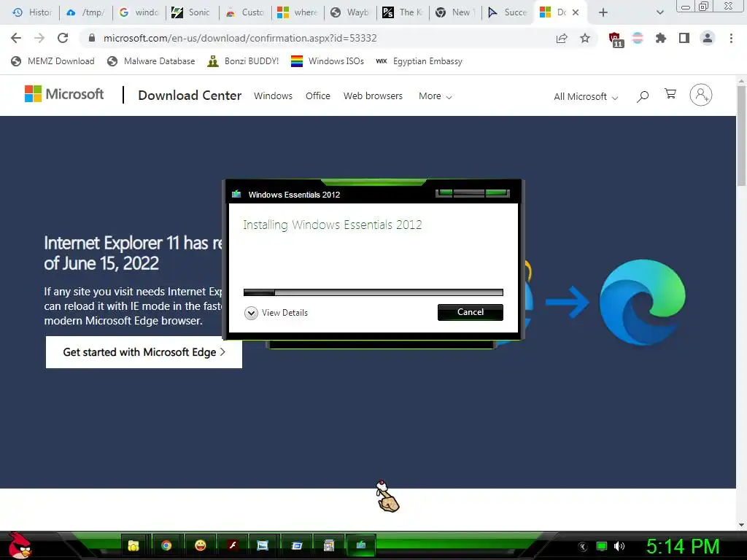Open the Chrome profile avatar icon

coord(708,38)
